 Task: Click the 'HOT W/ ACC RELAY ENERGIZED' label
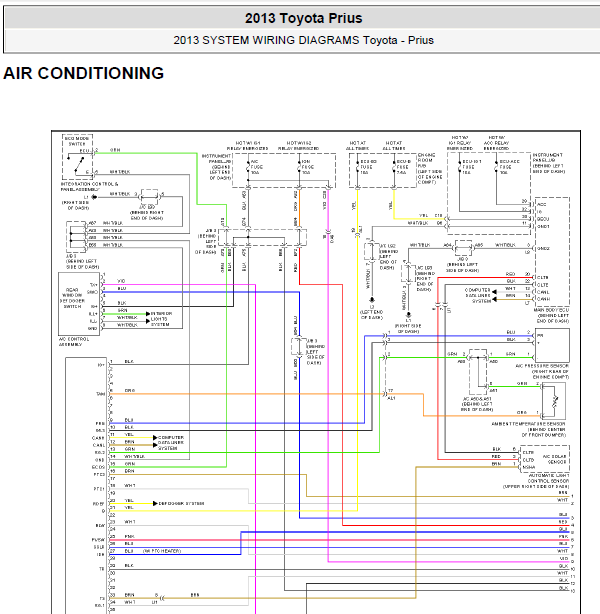tap(497, 143)
